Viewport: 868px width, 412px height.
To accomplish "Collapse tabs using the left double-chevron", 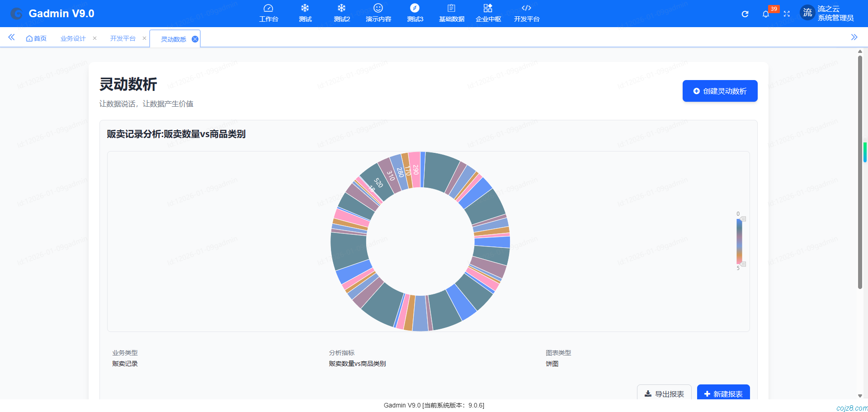I will tap(11, 38).
